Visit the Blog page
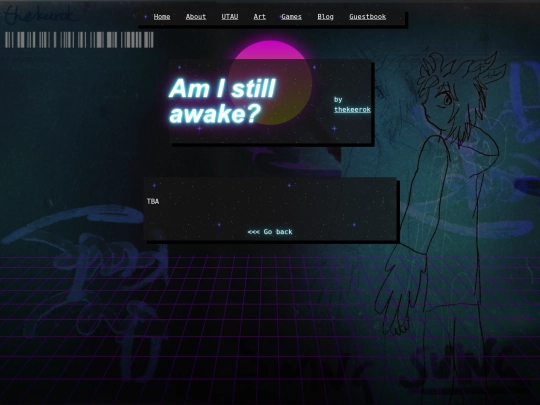This screenshot has height=405, width=540. (325, 17)
